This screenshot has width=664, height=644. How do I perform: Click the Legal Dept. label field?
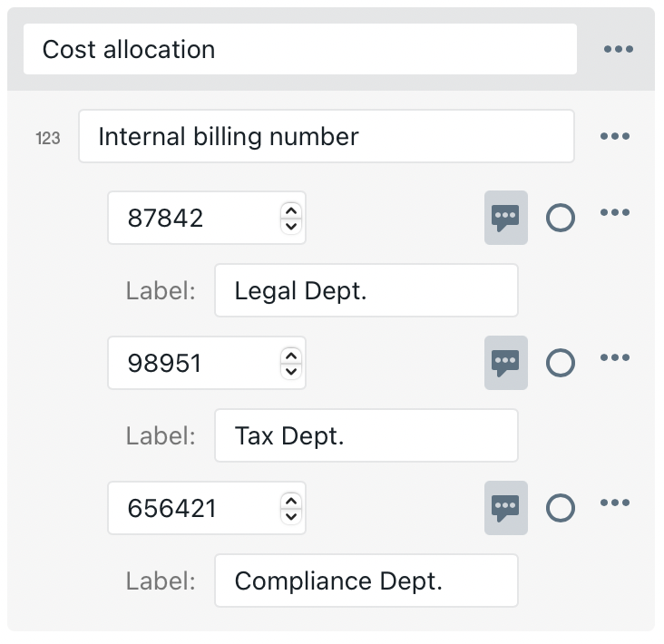(x=366, y=290)
